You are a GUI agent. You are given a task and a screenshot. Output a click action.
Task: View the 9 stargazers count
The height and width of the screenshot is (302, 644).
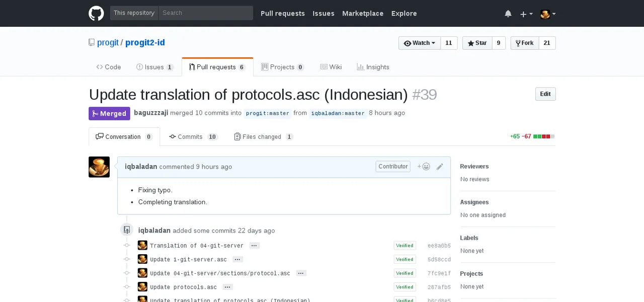point(498,43)
